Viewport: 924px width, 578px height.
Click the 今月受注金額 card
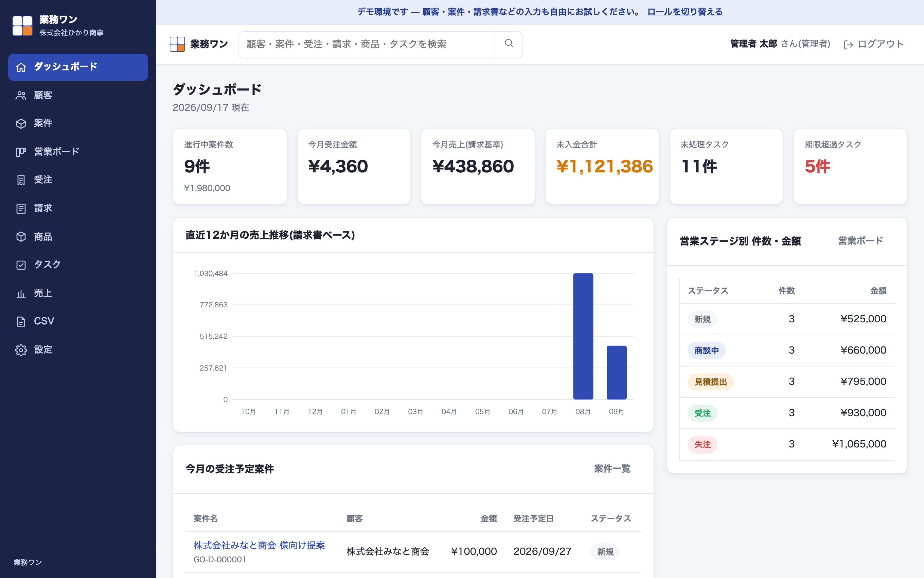354,166
